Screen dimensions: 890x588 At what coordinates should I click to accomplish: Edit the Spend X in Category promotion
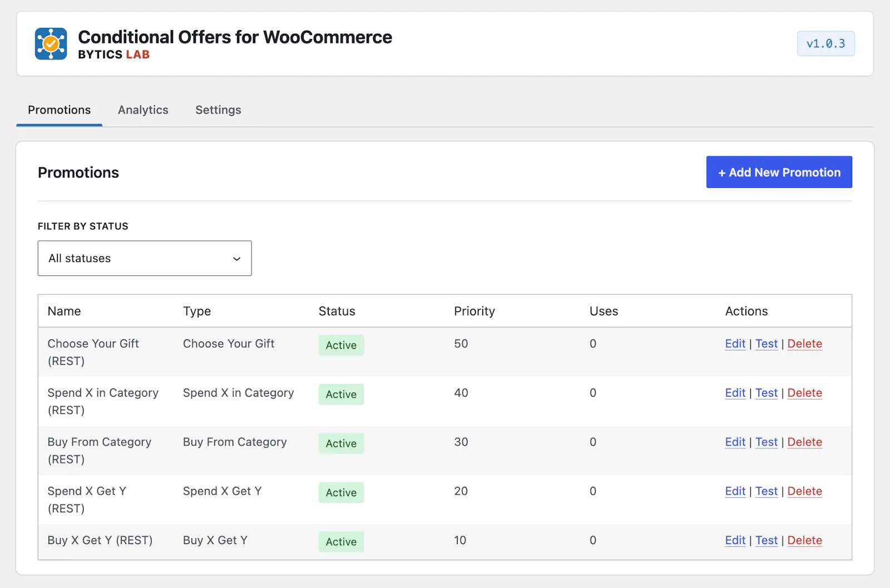[735, 393]
